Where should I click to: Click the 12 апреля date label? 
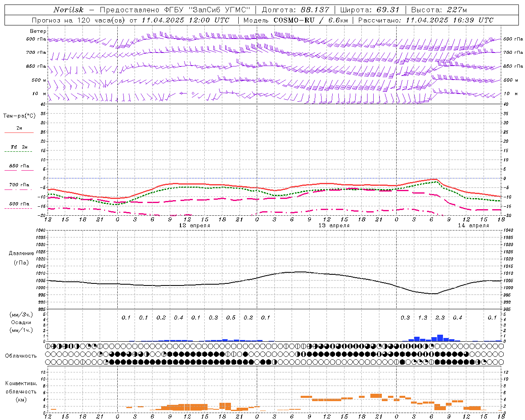[x=194, y=225]
